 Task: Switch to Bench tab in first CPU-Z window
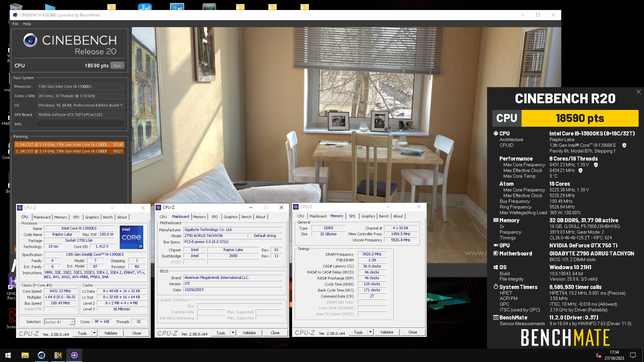[108, 217]
